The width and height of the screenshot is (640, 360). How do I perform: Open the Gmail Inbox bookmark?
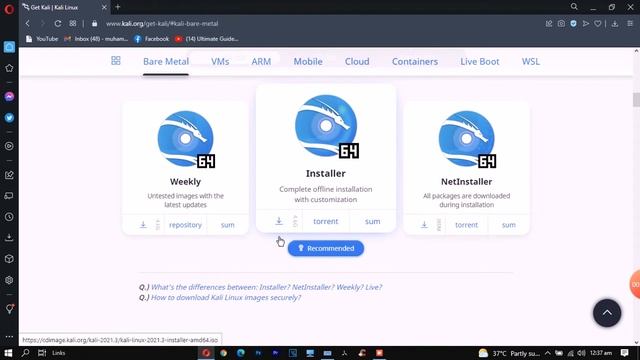(x=96, y=39)
